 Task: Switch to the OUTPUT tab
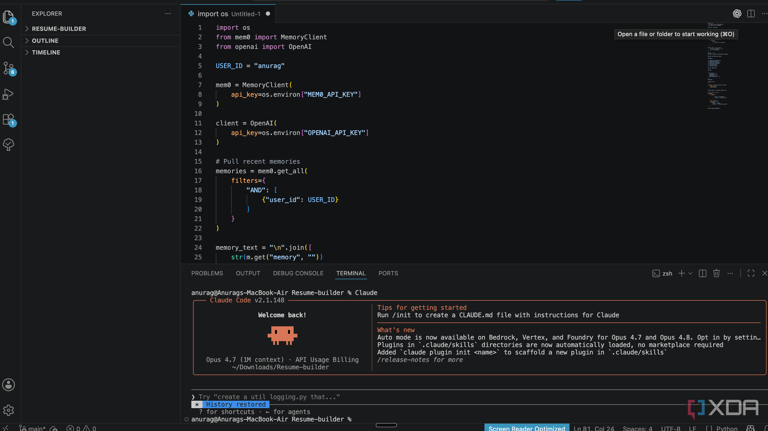pyautogui.click(x=248, y=273)
